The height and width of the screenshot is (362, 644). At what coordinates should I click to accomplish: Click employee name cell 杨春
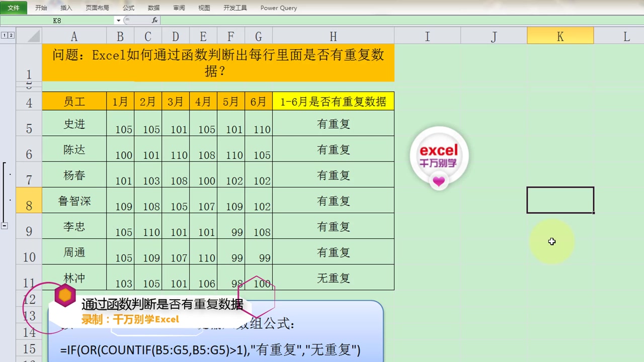[74, 174]
